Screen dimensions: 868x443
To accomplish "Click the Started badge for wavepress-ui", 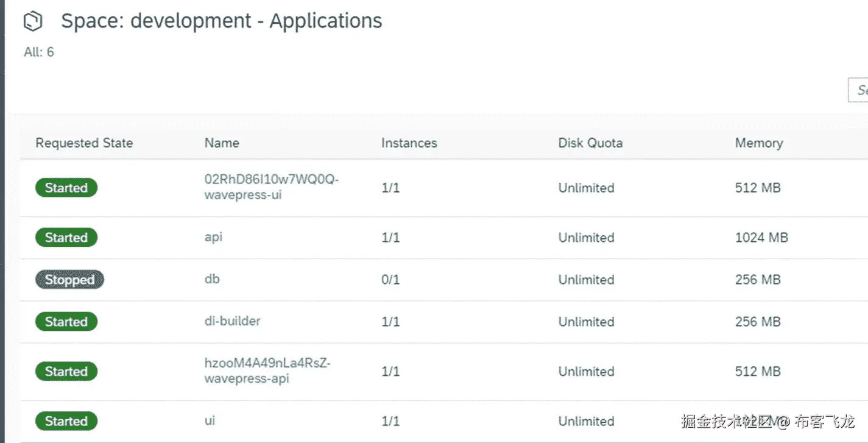I will point(66,188).
